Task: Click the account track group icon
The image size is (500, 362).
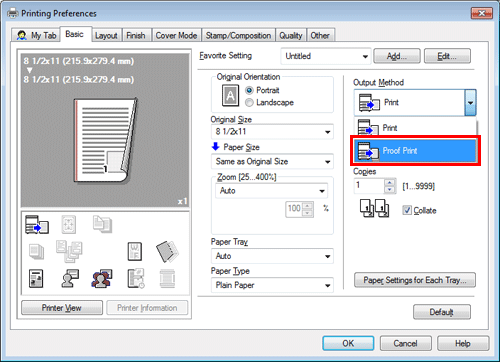Action: coord(101,279)
